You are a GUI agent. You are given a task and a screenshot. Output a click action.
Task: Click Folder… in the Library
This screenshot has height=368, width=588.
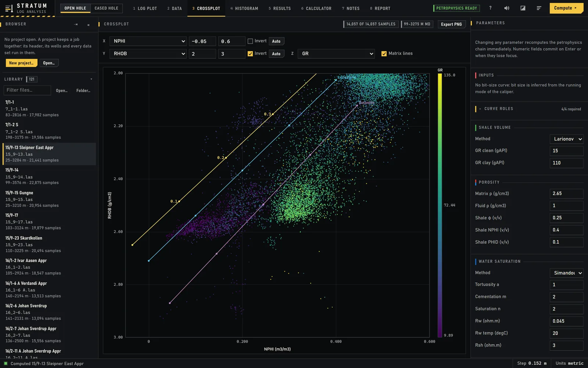83,91
